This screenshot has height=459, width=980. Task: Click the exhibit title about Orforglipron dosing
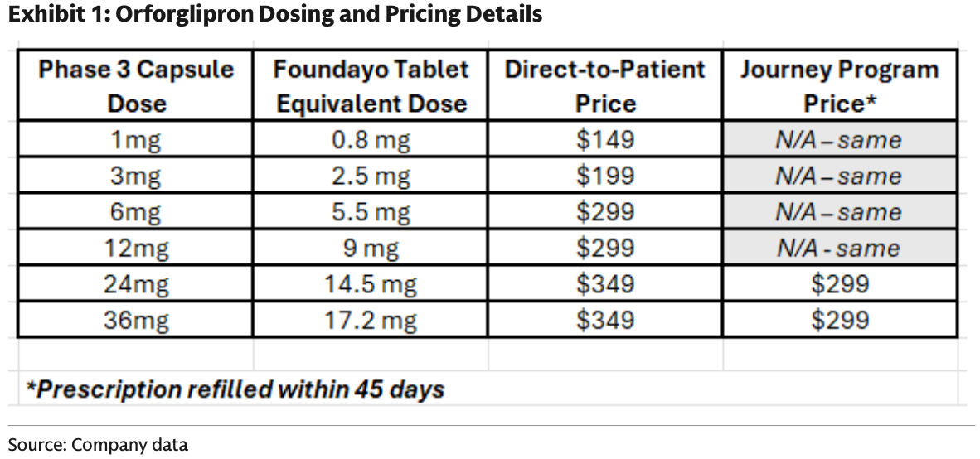[x=274, y=14]
